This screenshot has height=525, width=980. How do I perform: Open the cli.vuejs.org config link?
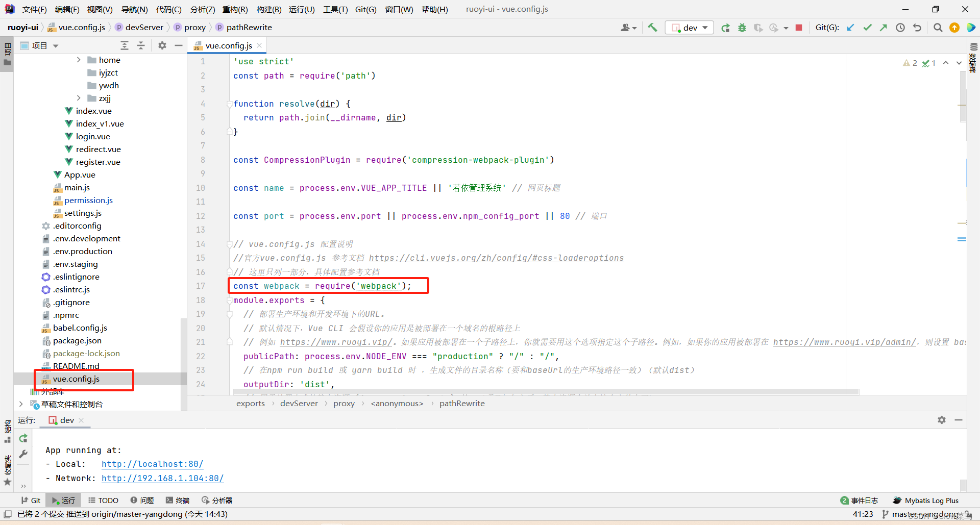click(496, 258)
